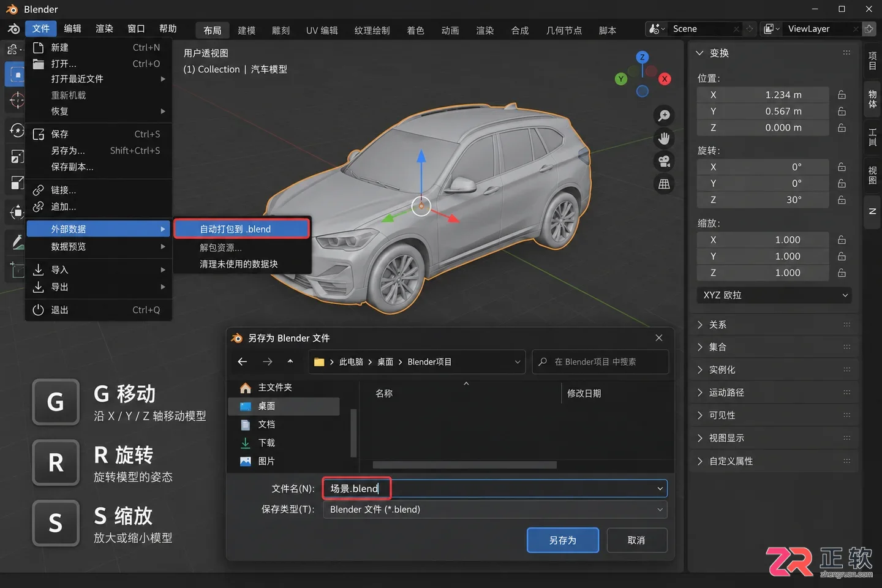882x588 pixels.
Task: Go up one folder level in dialog
Action: pyautogui.click(x=290, y=361)
